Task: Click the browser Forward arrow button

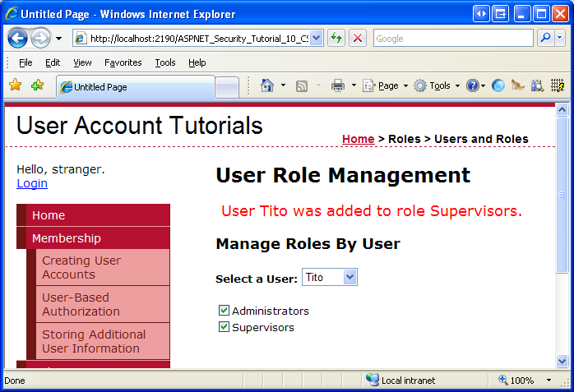Action: coord(40,38)
